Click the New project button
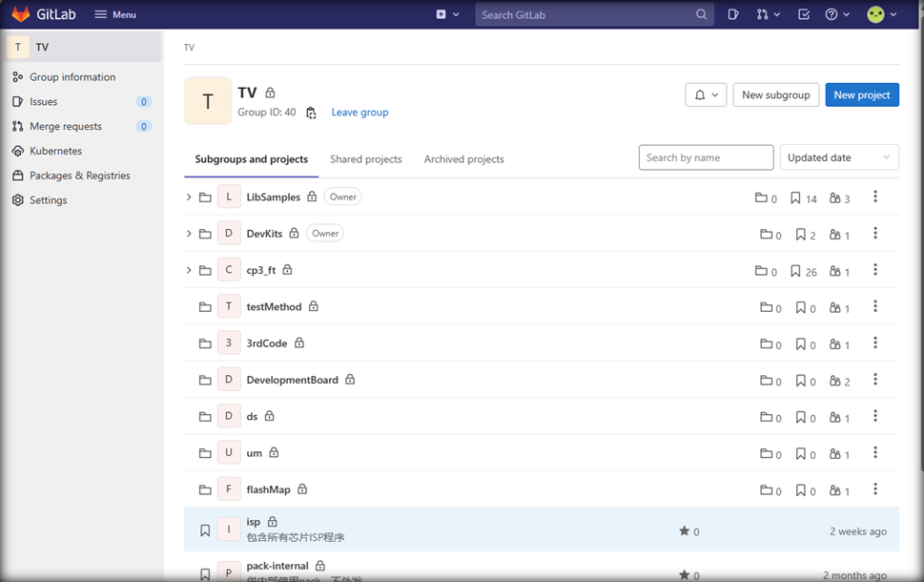Image resolution: width=924 pixels, height=582 pixels. (861, 94)
